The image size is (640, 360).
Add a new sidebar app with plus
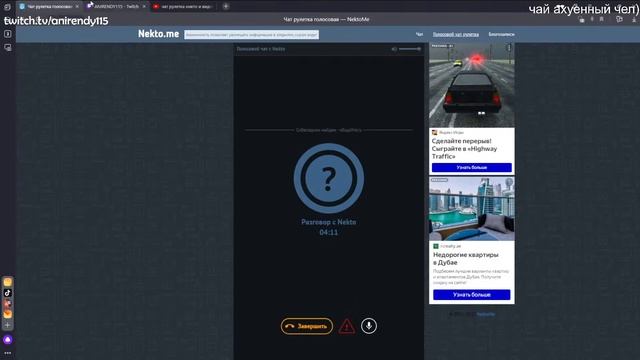pos(7,325)
